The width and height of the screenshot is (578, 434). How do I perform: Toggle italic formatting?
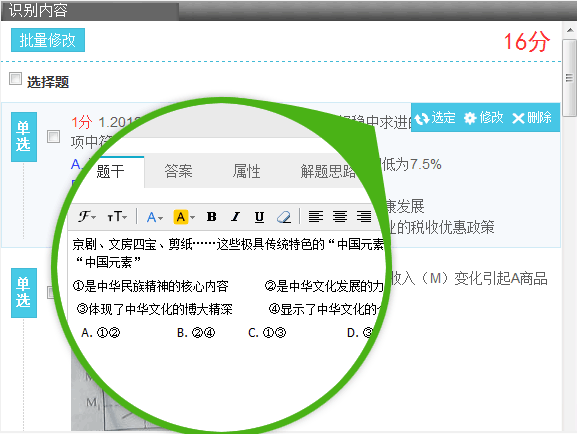pyautogui.click(x=235, y=216)
